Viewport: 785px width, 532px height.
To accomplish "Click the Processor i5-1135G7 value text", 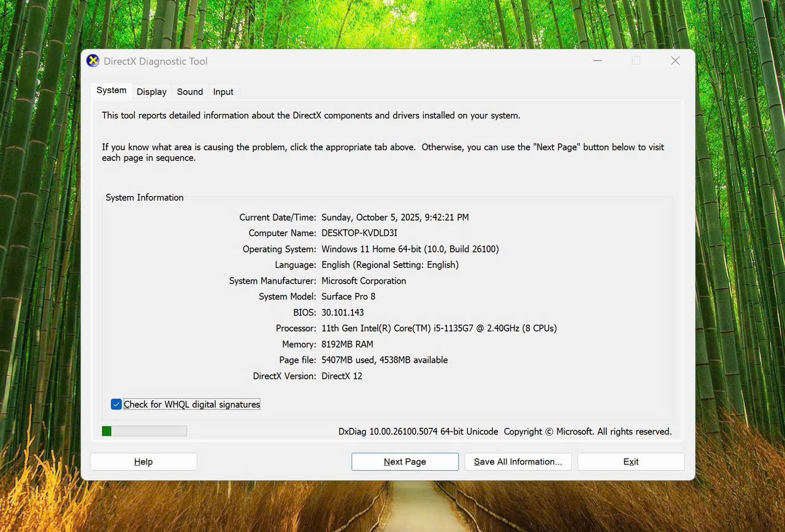I will (x=438, y=329).
